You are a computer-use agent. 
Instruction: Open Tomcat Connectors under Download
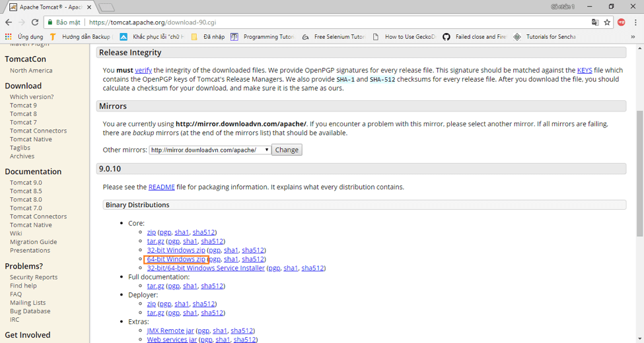(38, 131)
